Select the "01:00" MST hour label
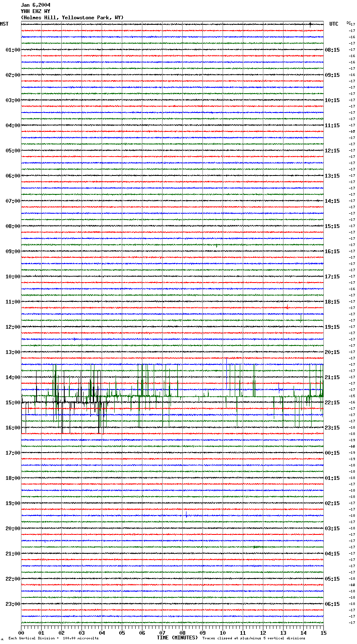 click(x=13, y=50)
